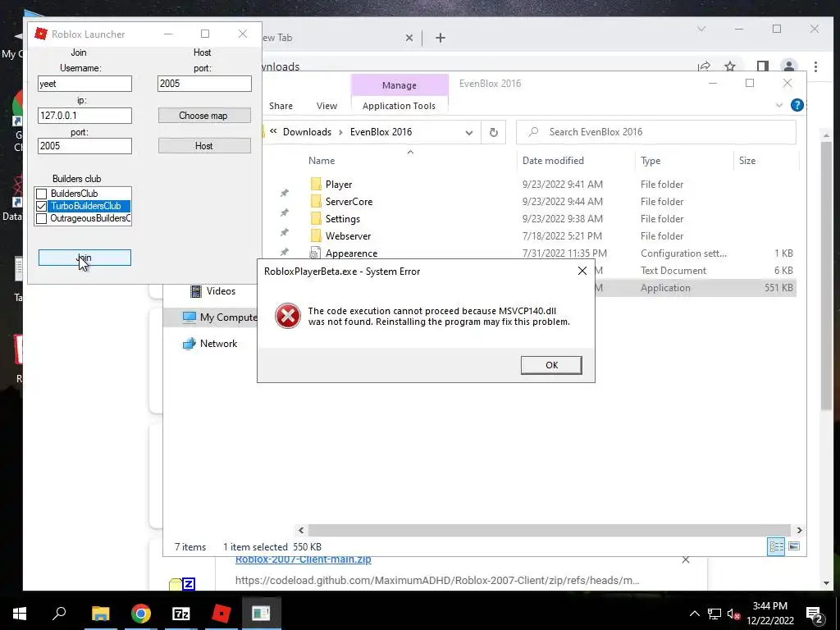Select the Settings folder
The height and width of the screenshot is (630, 840).
[x=342, y=218]
